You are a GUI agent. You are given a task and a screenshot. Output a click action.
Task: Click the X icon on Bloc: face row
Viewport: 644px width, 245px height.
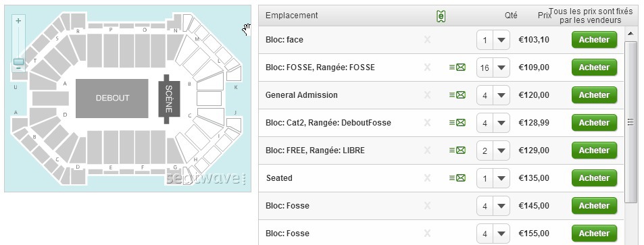coord(427,40)
